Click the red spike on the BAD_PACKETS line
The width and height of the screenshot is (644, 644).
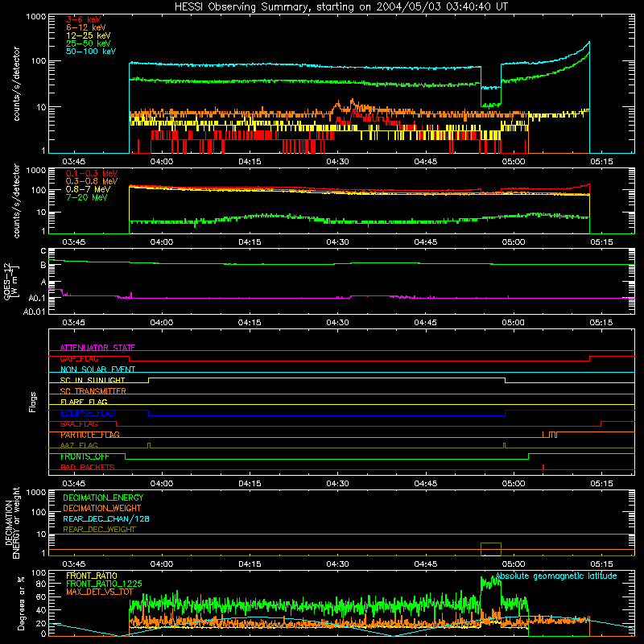[543, 467]
